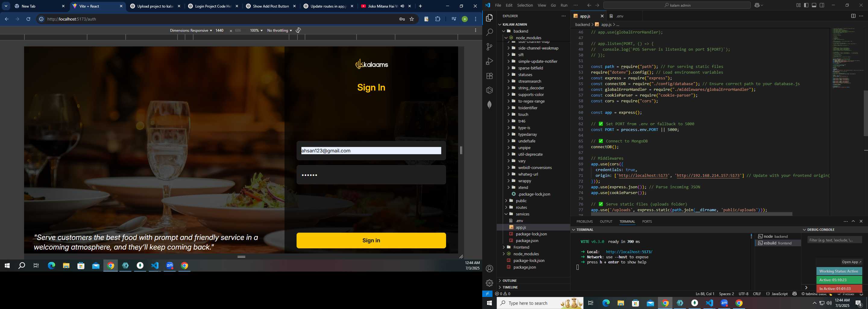The image size is (868, 309).
Task: Open the Explorer panel's more actions ellipsis
Action: click(563, 16)
